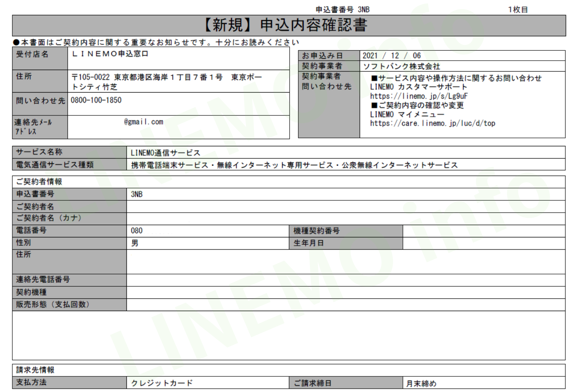Click the 請求先情報 section heading
Screen dimensions: 574x392
35,370
